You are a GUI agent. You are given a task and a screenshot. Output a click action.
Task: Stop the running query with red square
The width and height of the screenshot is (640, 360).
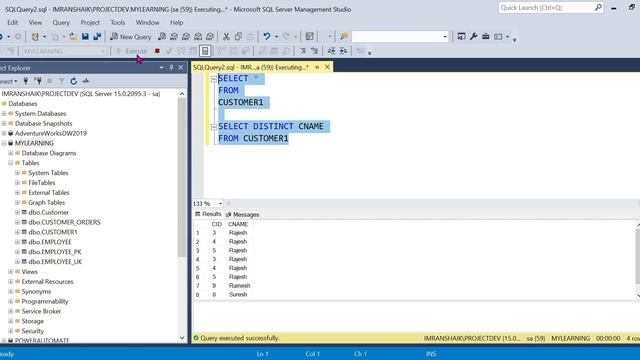pos(157,51)
